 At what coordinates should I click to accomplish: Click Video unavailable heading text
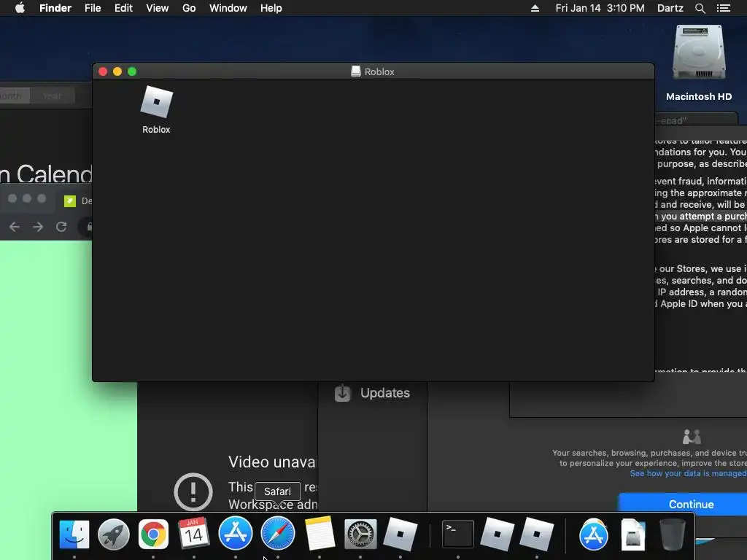coord(272,462)
